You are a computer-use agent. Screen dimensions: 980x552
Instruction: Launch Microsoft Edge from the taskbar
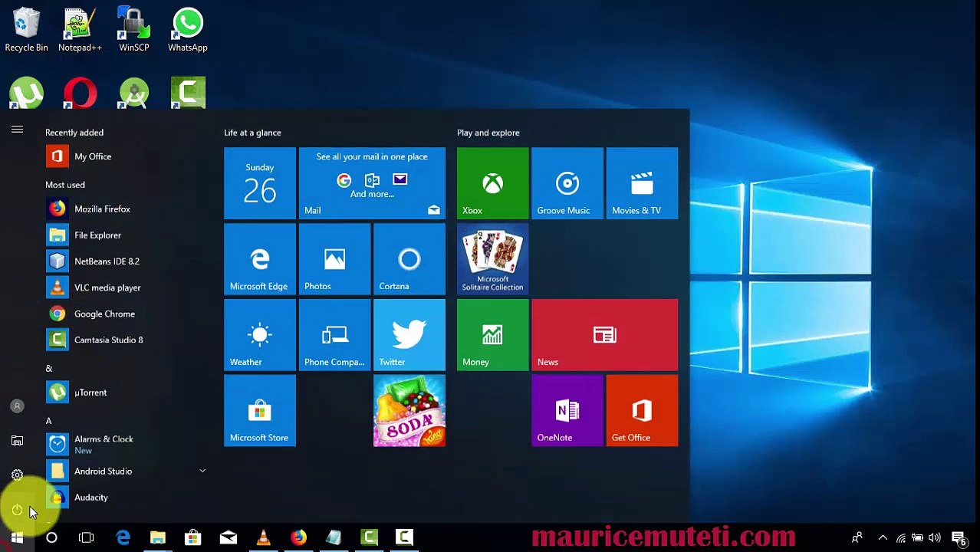123,538
